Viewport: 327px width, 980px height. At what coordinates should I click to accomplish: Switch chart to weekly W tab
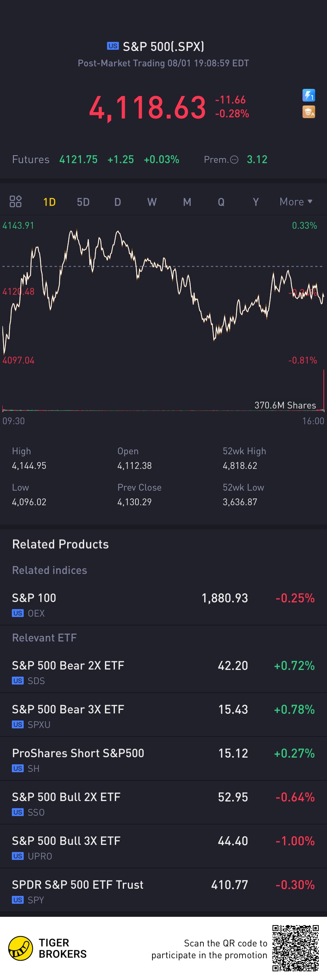tap(152, 202)
